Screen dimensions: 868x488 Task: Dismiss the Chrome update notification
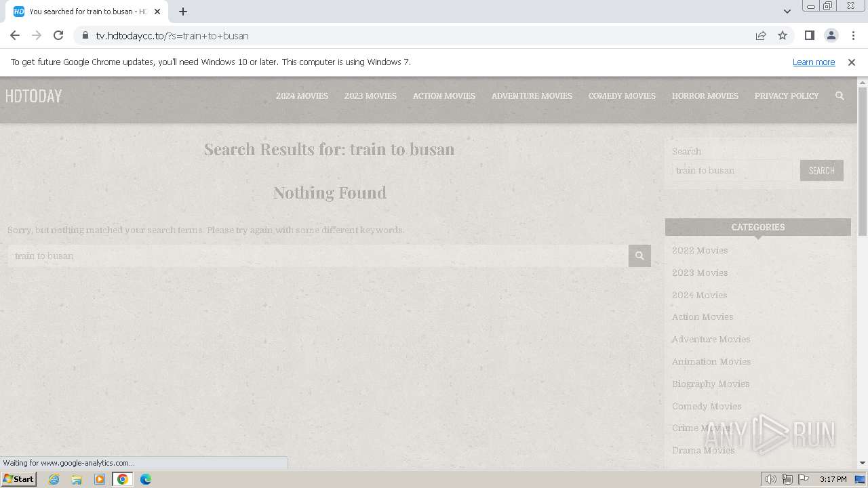852,62
